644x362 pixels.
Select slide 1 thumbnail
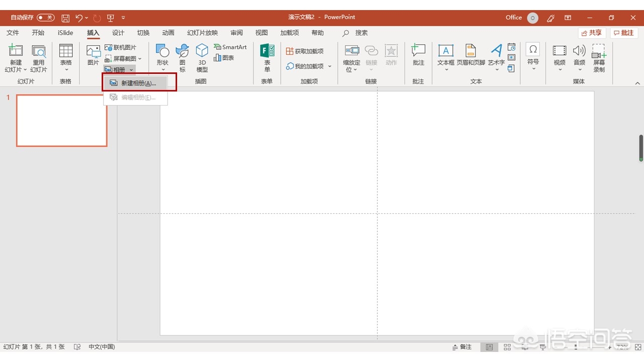(x=62, y=121)
